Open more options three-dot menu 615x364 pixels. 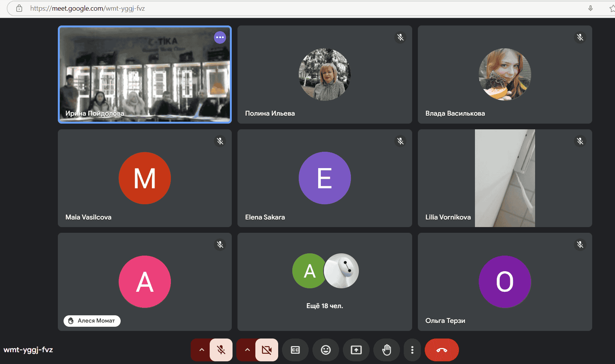pos(412,350)
